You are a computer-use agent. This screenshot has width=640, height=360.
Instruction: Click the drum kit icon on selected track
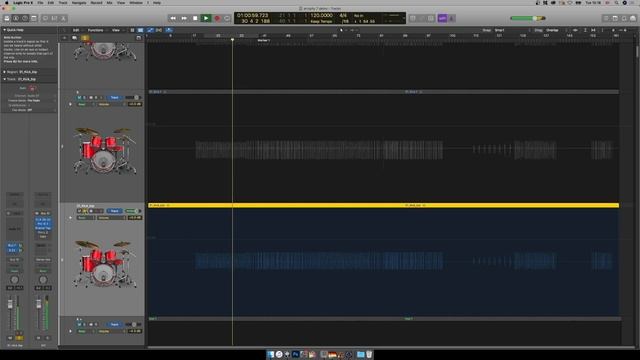pos(105,264)
